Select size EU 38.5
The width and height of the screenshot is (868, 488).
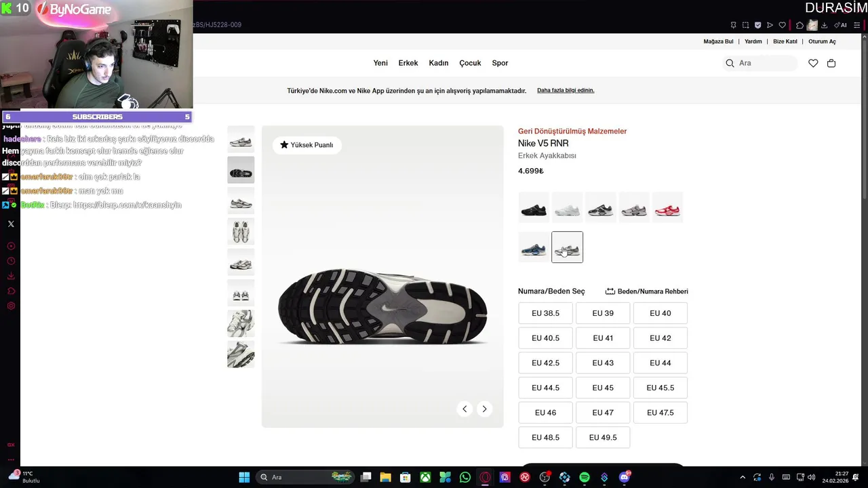tap(545, 313)
